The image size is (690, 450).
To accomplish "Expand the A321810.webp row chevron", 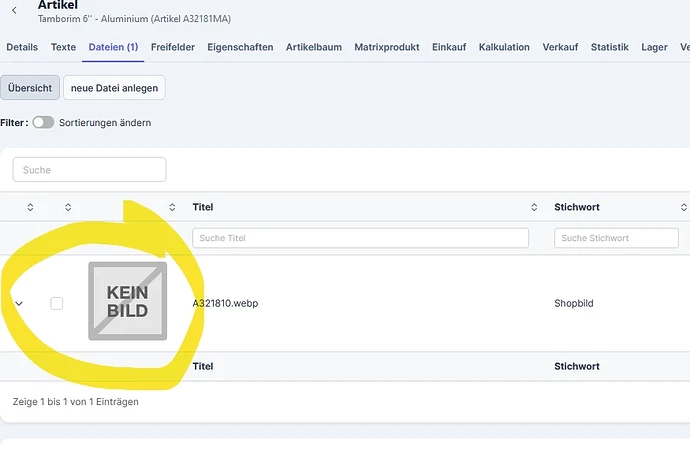I will 19,304.
